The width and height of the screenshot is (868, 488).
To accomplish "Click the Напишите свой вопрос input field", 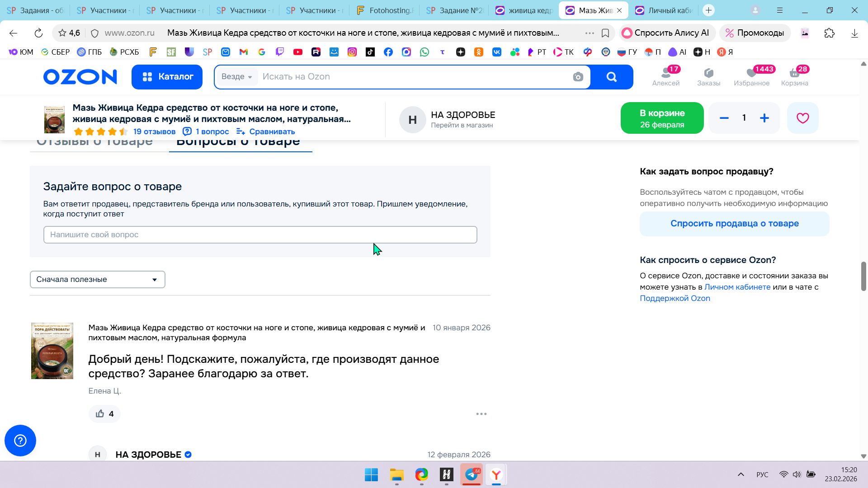I will click(260, 235).
